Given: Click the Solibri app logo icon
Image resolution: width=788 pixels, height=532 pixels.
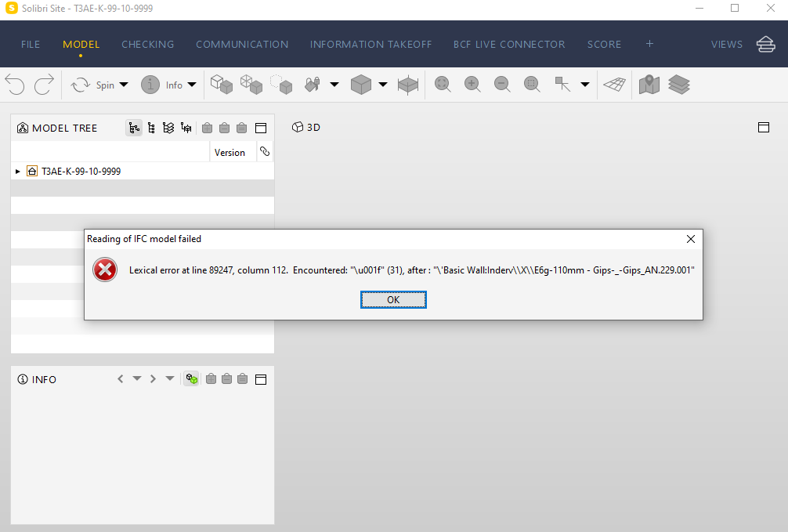Looking at the screenshot, I should 11,8.
